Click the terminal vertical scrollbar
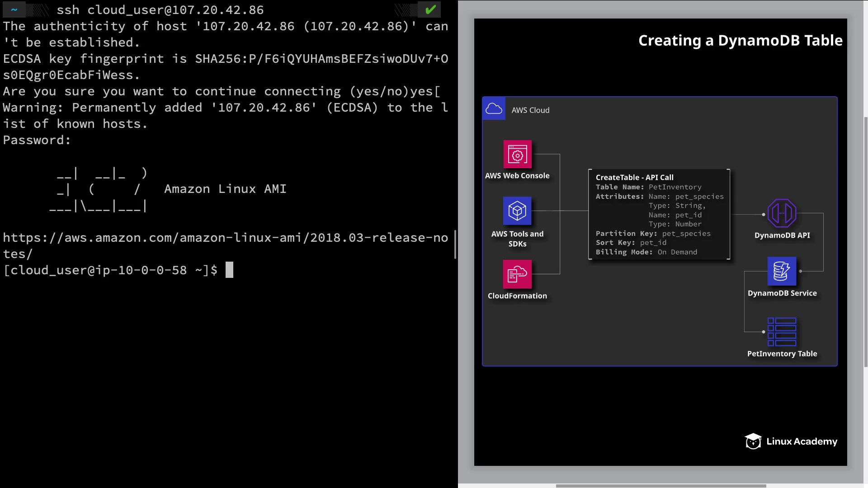The width and height of the screenshot is (868, 488). [455, 244]
